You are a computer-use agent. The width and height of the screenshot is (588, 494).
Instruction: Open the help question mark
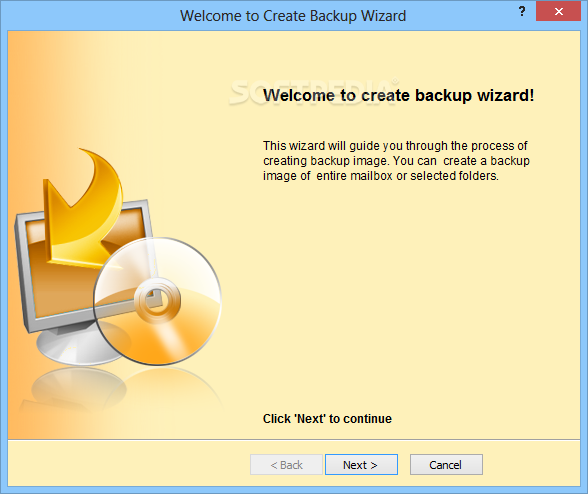click(522, 12)
